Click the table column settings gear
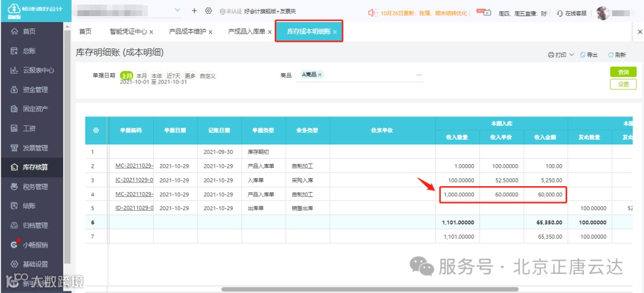This screenshot has height=293, width=644. [96, 130]
